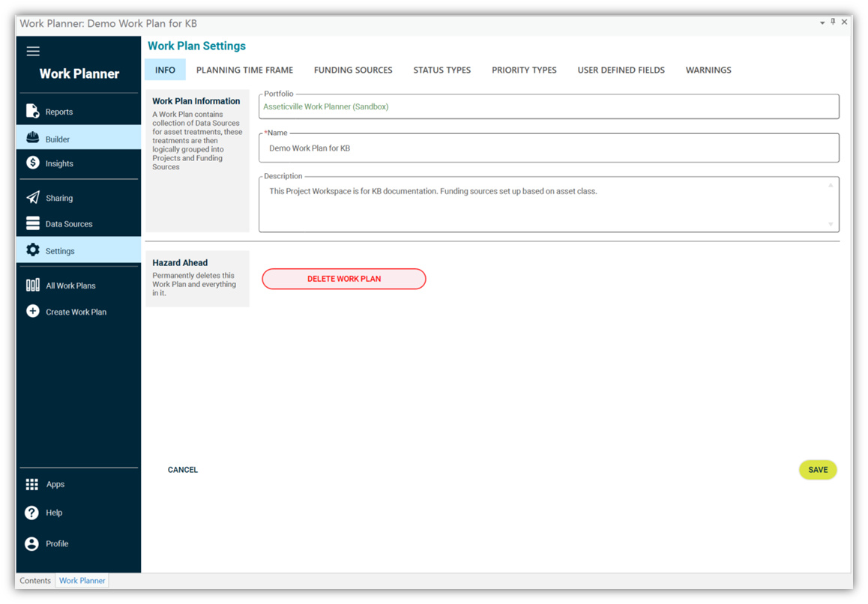This screenshot has width=868, height=604.
Task: Switch to Planning Time Frame tab
Action: (244, 70)
